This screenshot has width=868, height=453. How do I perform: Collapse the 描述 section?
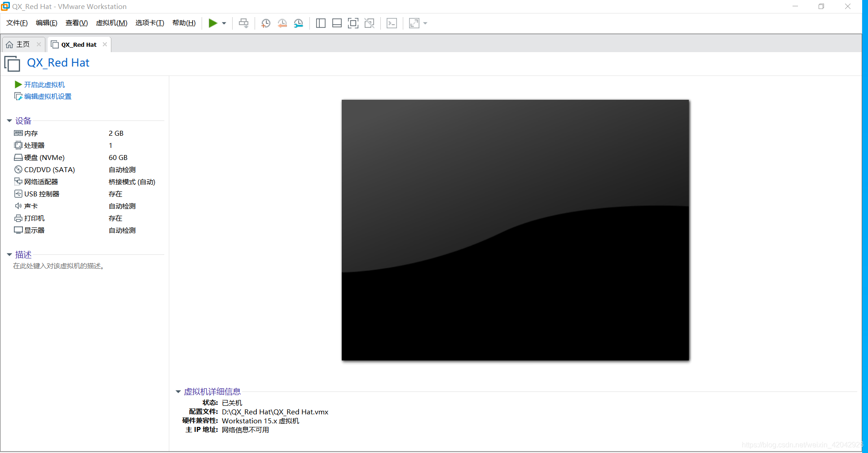pyautogui.click(x=9, y=254)
